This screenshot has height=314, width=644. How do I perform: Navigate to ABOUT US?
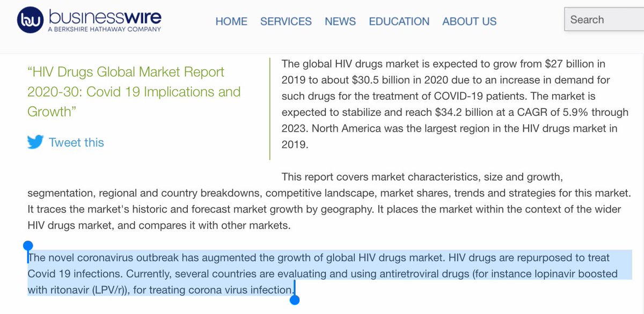pos(469,21)
